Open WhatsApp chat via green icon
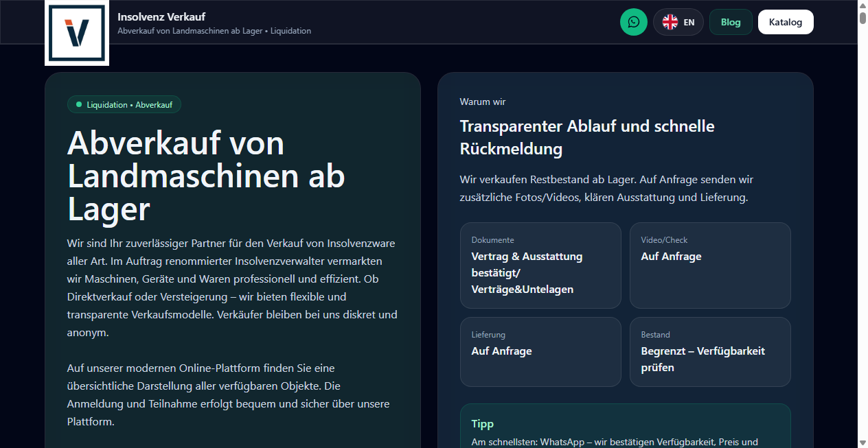The width and height of the screenshot is (868, 448). coord(634,22)
